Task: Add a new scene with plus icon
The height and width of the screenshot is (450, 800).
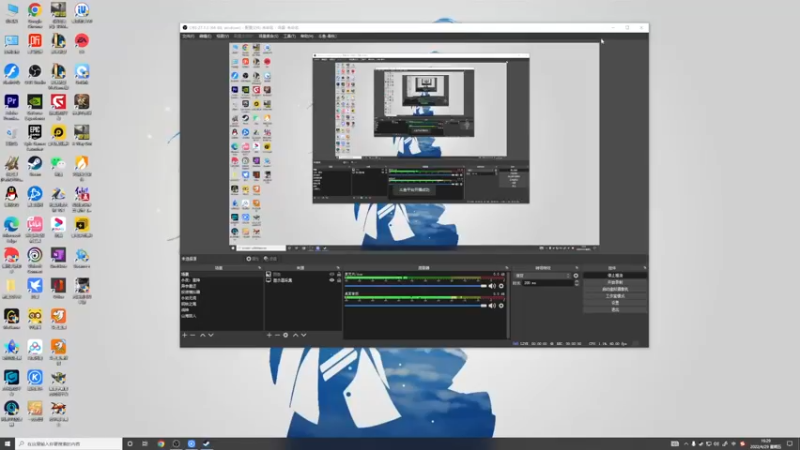Action: point(185,335)
